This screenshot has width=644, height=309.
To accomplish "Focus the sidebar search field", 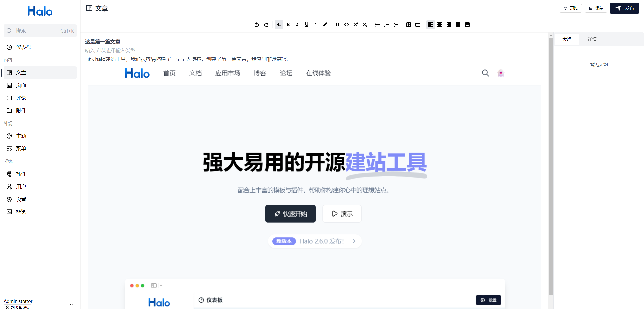I will coord(40,31).
